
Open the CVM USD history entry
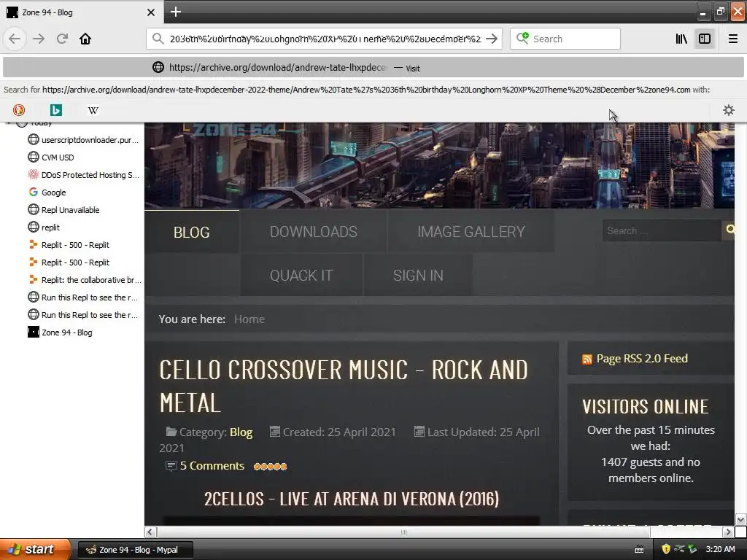click(52, 157)
